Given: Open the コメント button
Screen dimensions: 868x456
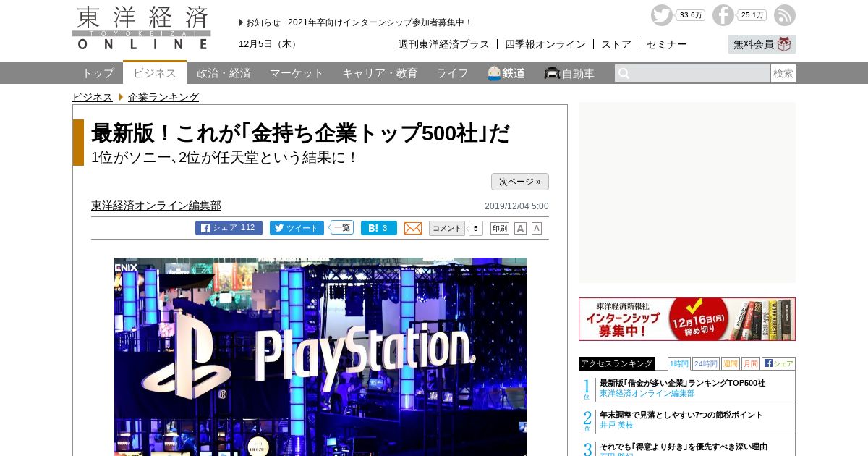Looking at the screenshot, I should [x=447, y=228].
